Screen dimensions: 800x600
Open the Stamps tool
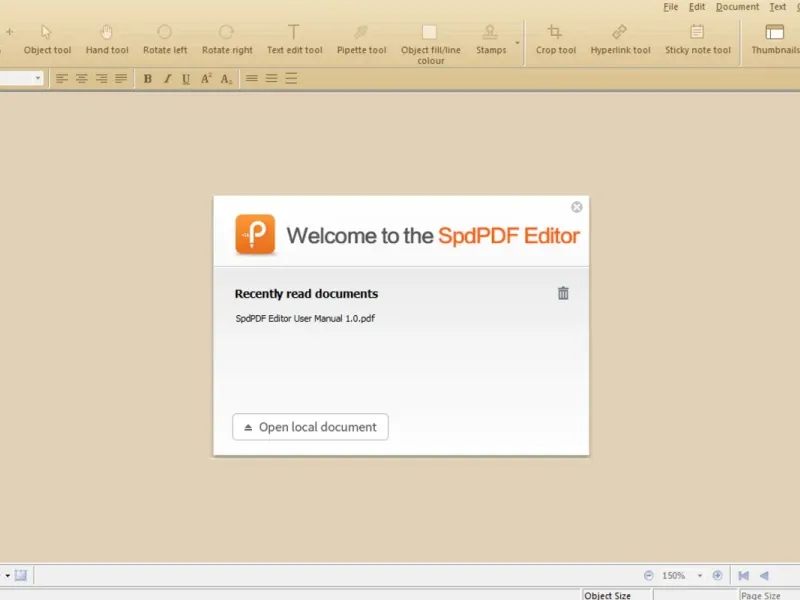(491, 39)
